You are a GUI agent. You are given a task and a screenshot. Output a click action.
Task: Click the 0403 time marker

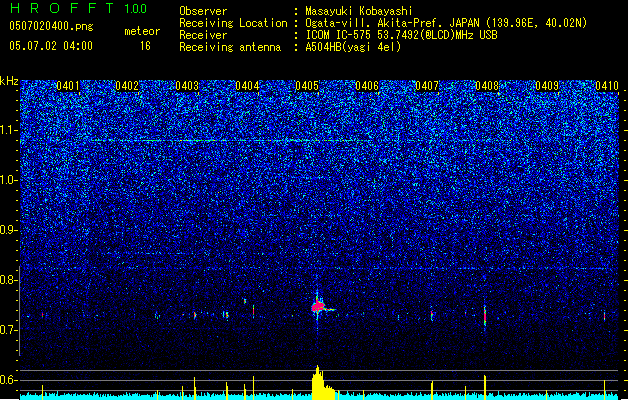click(187, 85)
